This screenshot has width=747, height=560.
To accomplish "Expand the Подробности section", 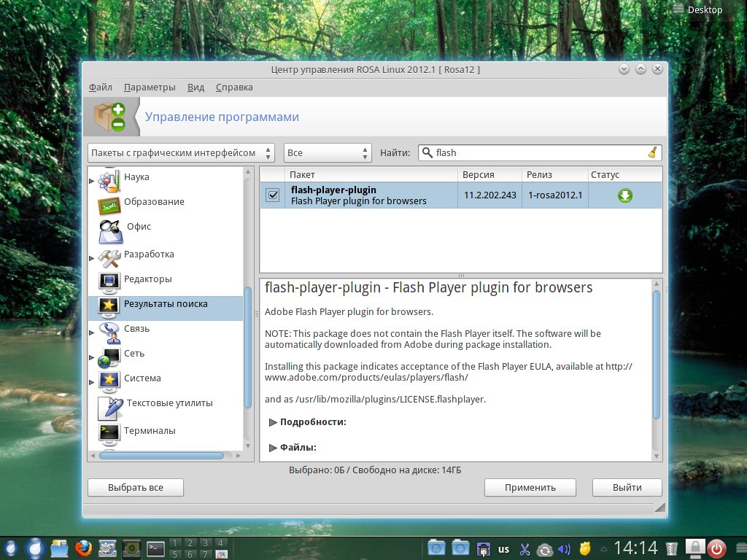I will tap(273, 422).
